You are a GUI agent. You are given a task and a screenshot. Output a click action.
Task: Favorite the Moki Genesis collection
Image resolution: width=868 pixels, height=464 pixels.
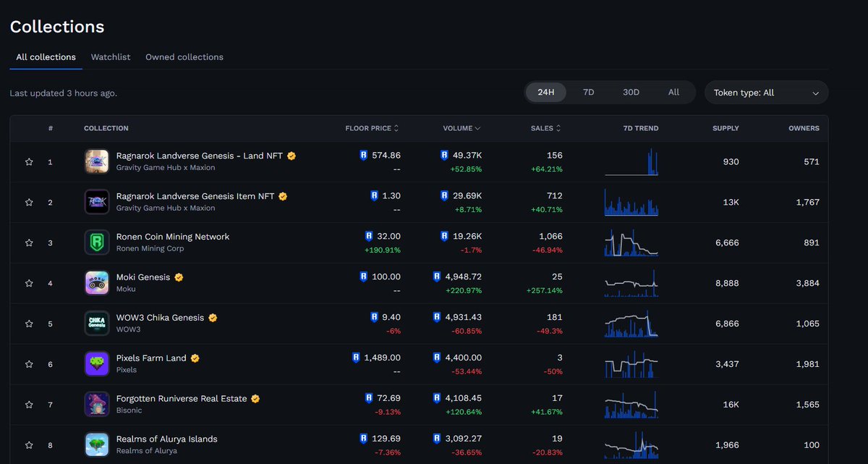click(x=29, y=283)
